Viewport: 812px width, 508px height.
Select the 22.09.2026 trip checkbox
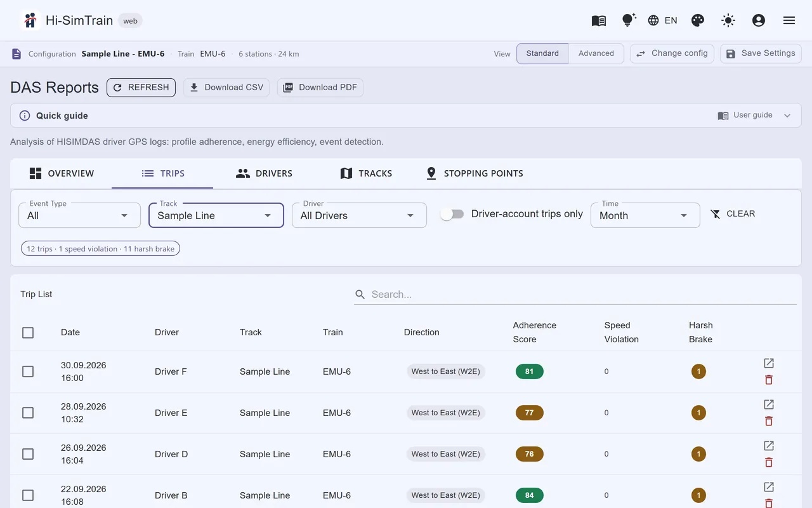28,495
